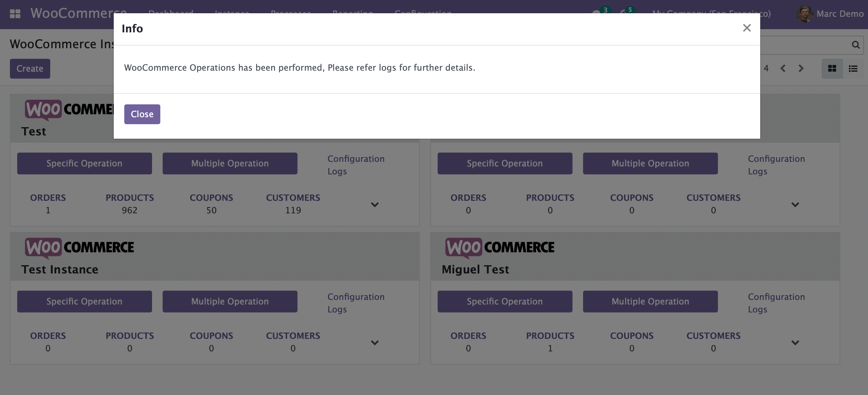The height and width of the screenshot is (395, 868).
Task: Click the next page chevron arrow
Action: pos(801,68)
